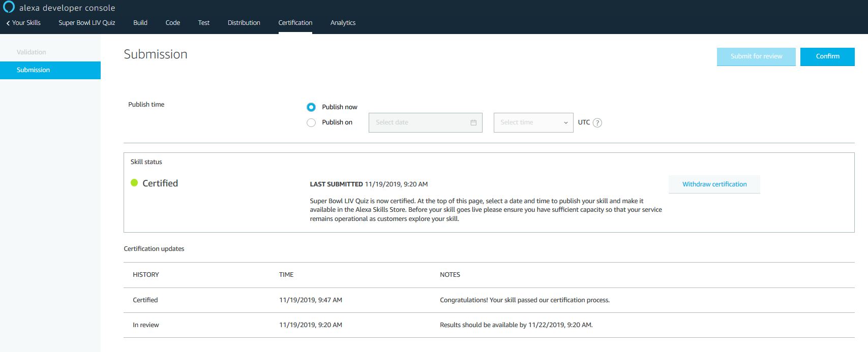Select Validation in the left sidebar

(32, 52)
